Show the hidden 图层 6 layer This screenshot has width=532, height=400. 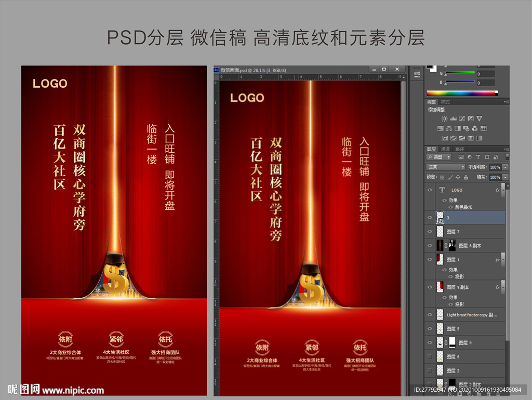coord(430,357)
